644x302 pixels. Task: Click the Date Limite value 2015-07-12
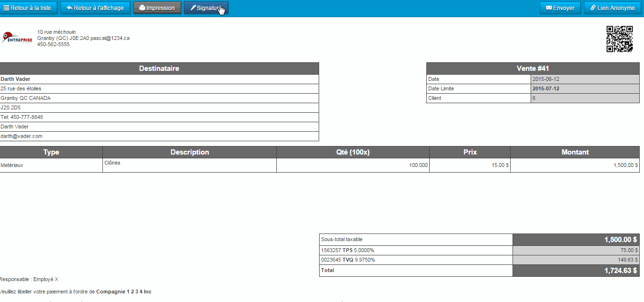point(546,88)
